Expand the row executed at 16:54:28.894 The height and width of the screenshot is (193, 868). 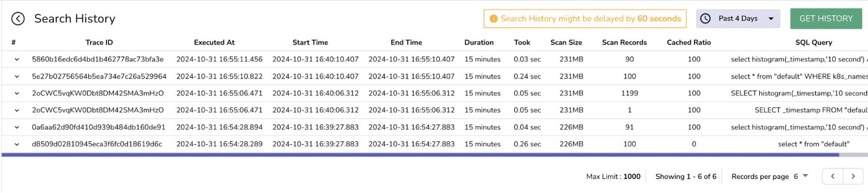point(17,127)
